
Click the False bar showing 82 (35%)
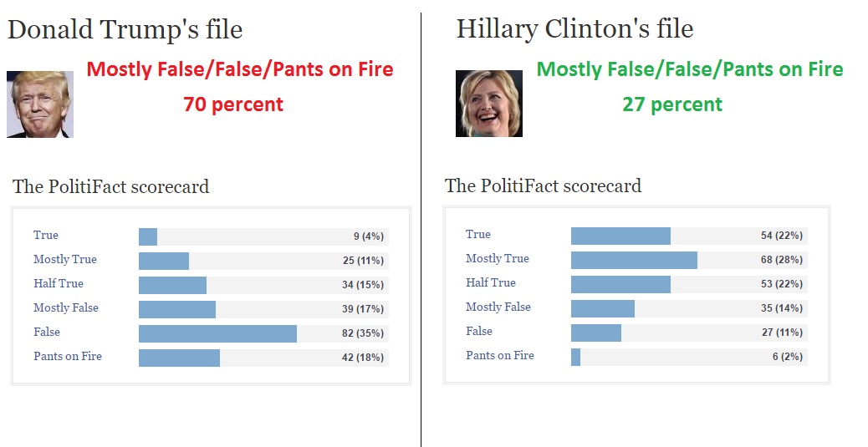point(217,333)
